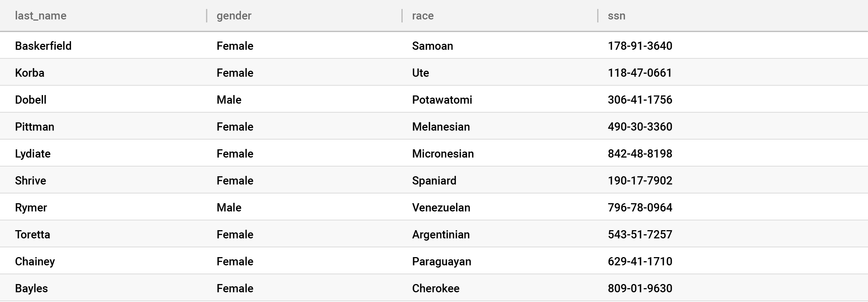Click the SSN cell 178-91-3640
The height and width of the screenshot is (302, 868).
(x=640, y=46)
